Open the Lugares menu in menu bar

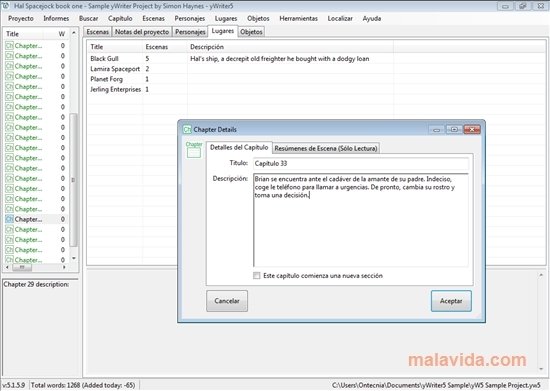click(x=226, y=19)
